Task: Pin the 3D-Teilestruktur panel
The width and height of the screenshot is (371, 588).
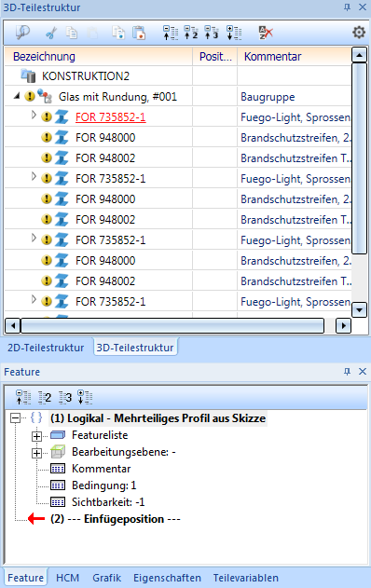Action: click(x=347, y=7)
